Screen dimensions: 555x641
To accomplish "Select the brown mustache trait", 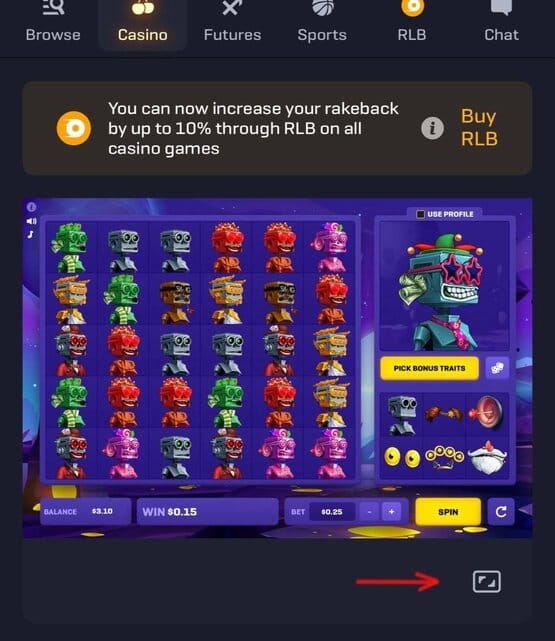I will click(444, 414).
